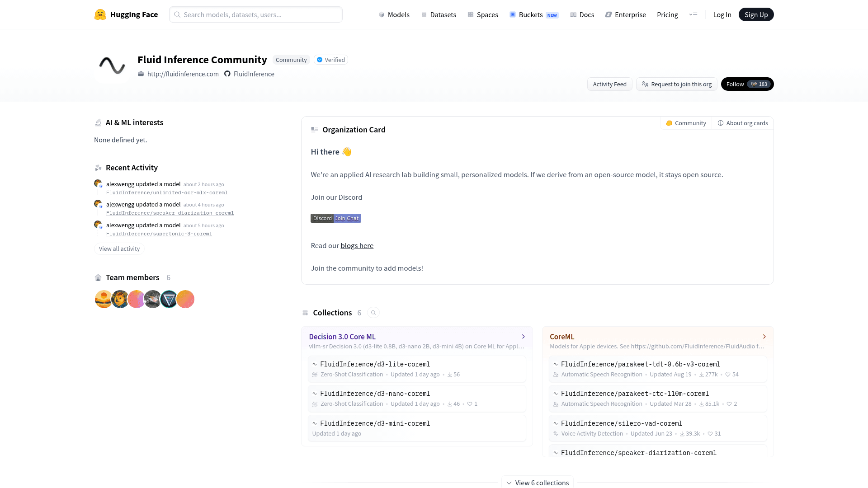Click the Shiba dog team member avatar
The width and height of the screenshot is (868, 488).
coord(120,299)
